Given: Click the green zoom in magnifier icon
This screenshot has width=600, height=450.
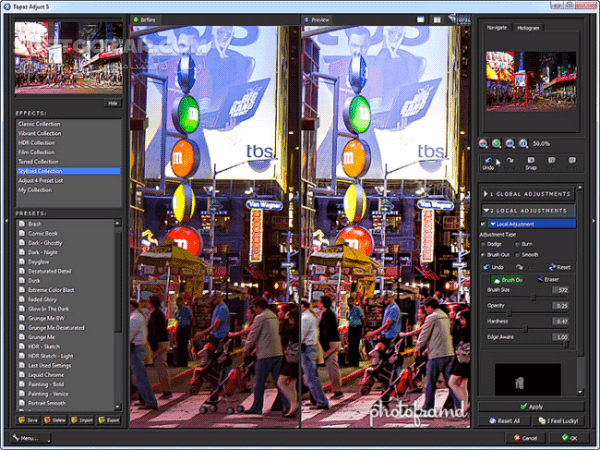Looking at the screenshot, I should (497, 144).
